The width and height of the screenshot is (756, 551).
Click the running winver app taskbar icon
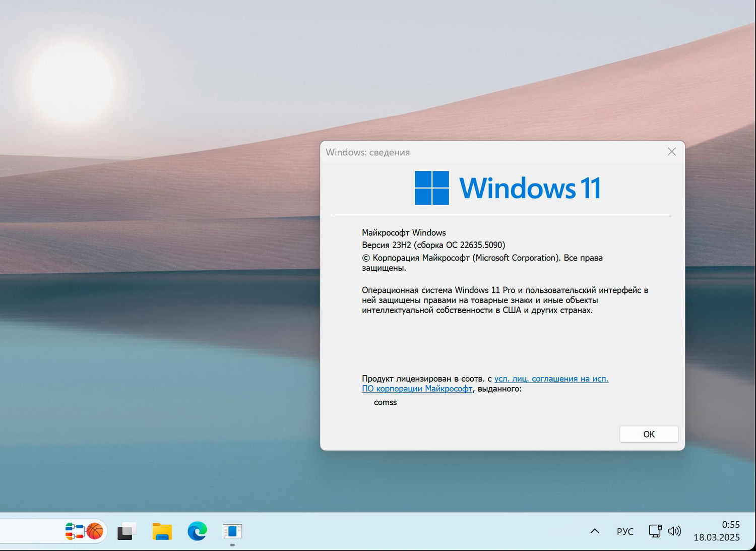tap(232, 531)
